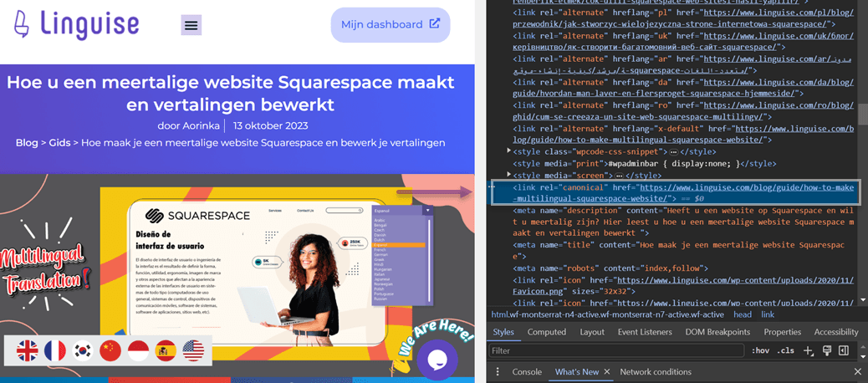The image size is (868, 383).
Task: Close the DevTools drawer
Action: 857,371
